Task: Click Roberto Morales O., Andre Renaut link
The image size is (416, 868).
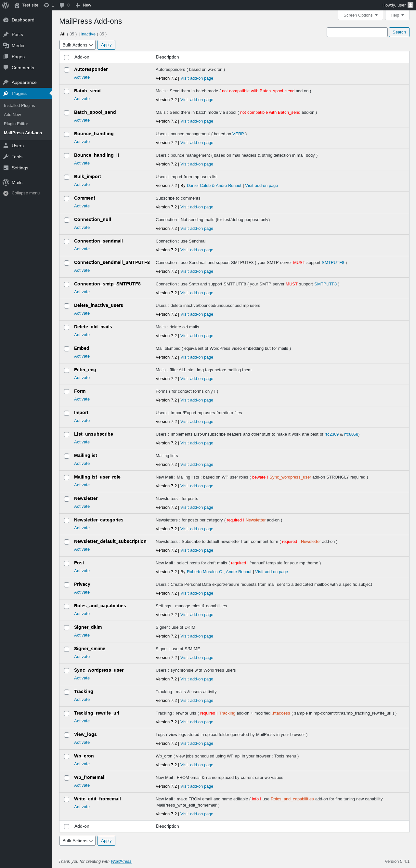Action: [219, 572]
